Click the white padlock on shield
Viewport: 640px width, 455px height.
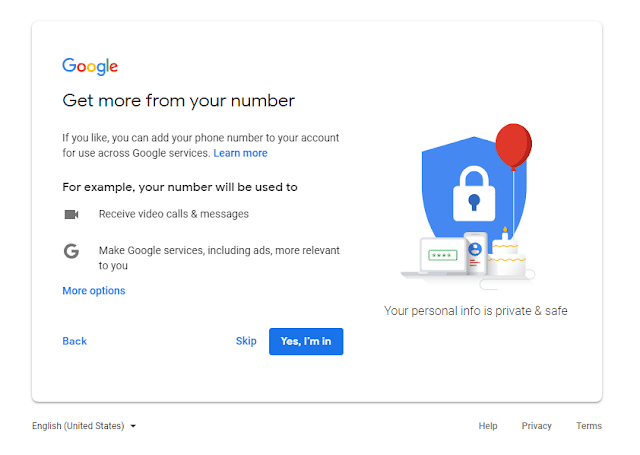pyautogui.click(x=474, y=194)
